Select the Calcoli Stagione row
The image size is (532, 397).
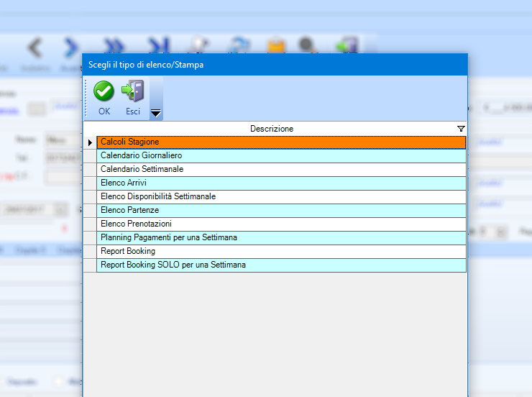point(280,142)
